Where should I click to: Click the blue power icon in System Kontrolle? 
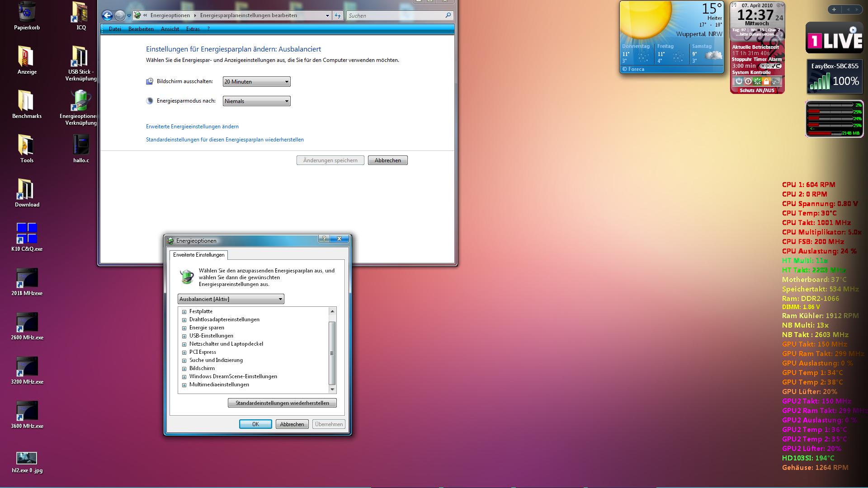[x=739, y=81]
